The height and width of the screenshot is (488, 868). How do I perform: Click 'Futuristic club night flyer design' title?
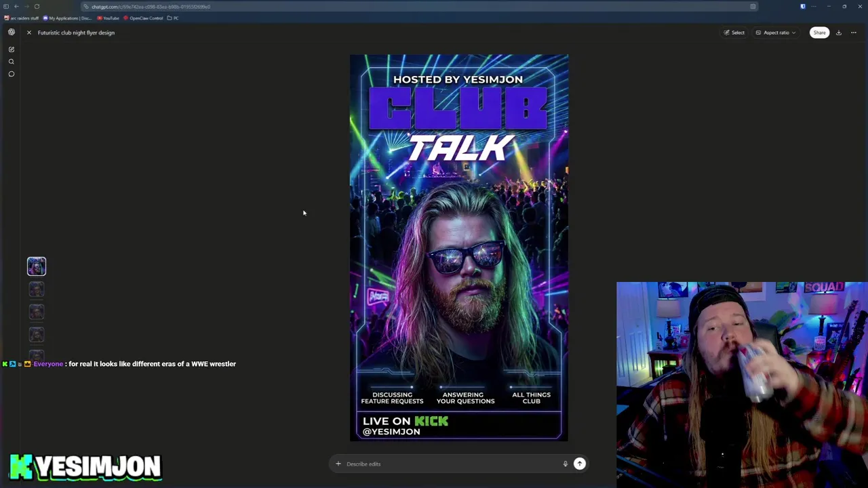coord(76,33)
